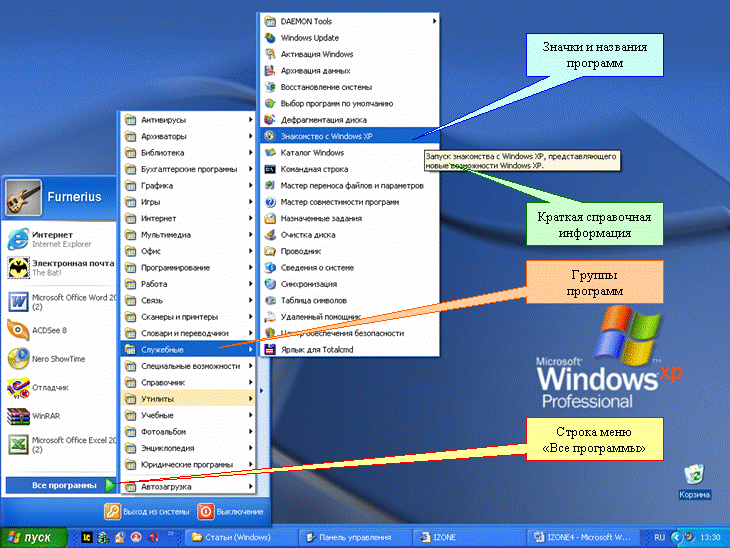This screenshot has height=548, width=730.
Task: Open the Командная строка console icon
Action: tap(270, 169)
